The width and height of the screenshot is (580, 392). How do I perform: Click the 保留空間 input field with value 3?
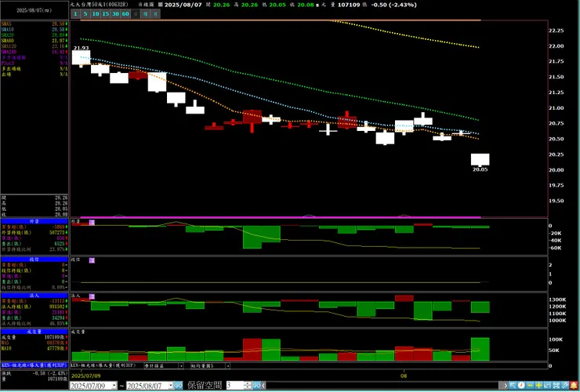click(234, 386)
